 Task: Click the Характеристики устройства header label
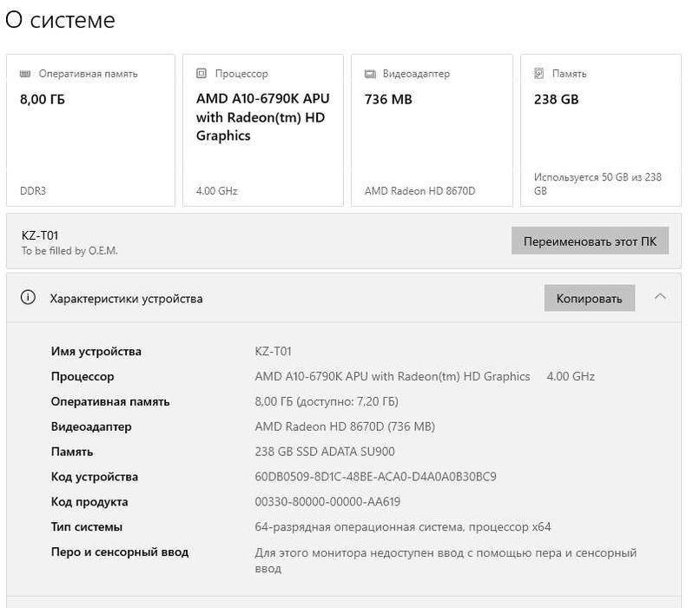[x=126, y=298]
